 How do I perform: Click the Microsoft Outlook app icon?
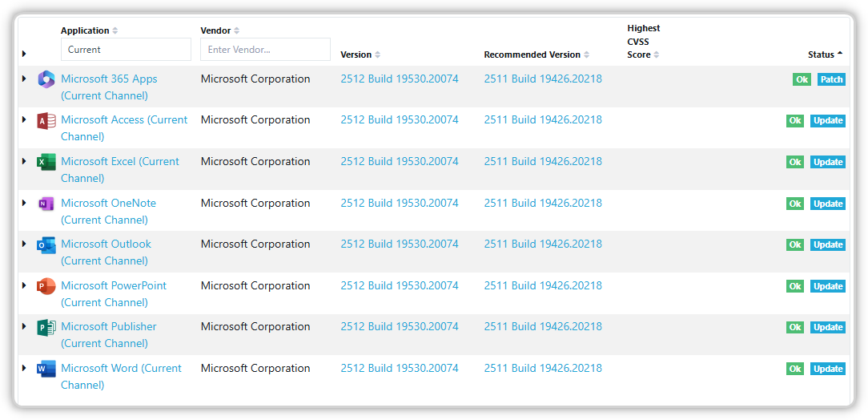[46, 244]
